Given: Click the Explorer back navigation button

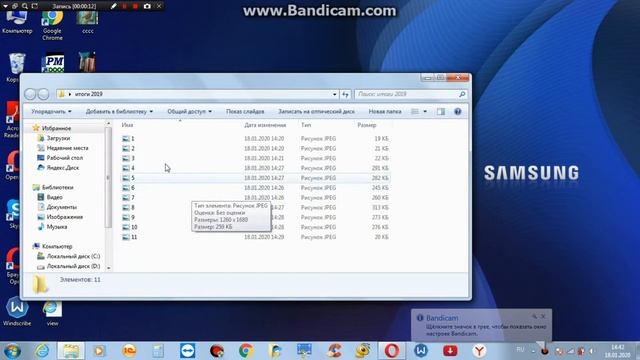Looking at the screenshot, I should [30, 94].
